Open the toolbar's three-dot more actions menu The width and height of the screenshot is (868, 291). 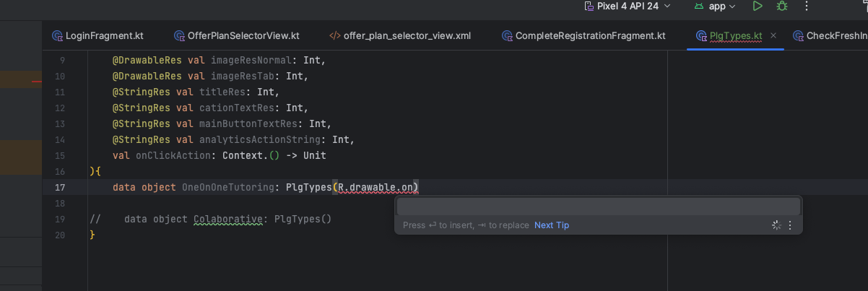point(807,6)
